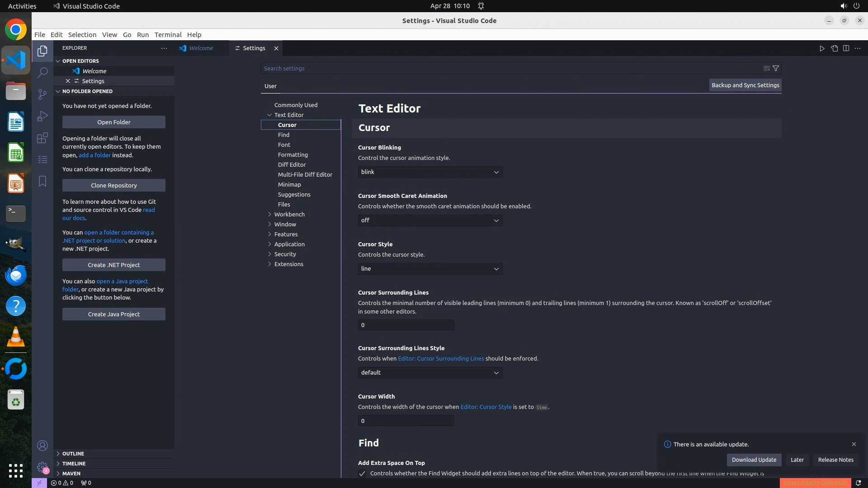Image resolution: width=868 pixels, height=488 pixels.
Task: Open Thunderbird from the Ubuntu dock
Action: [16, 275]
